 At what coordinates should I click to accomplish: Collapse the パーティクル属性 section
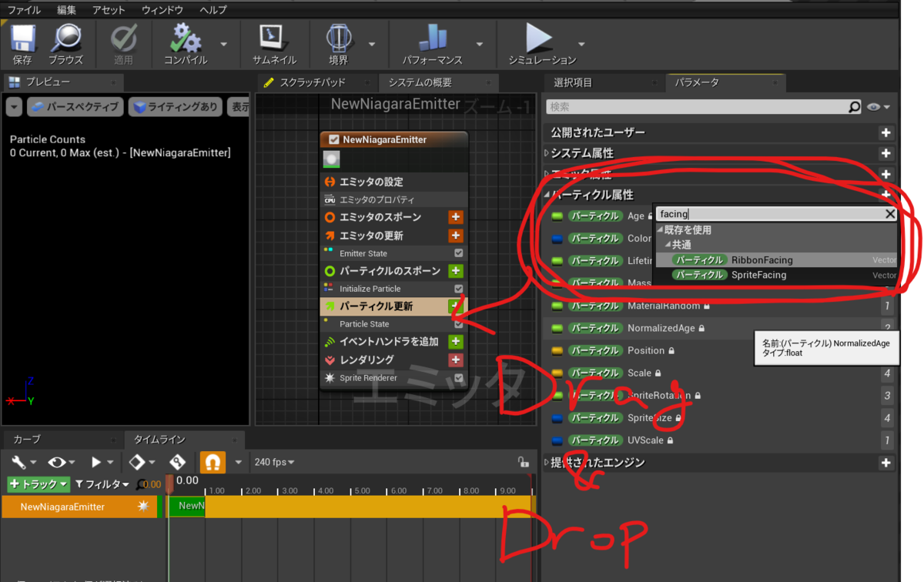coord(547,195)
